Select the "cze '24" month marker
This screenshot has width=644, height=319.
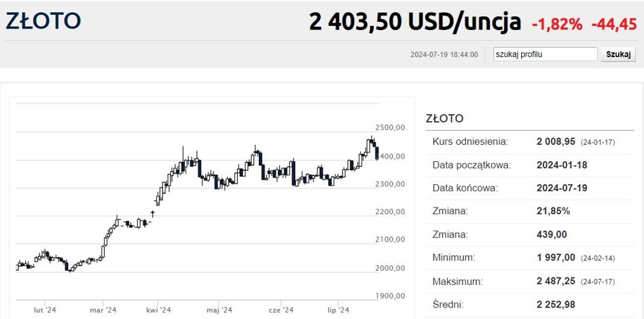click(x=281, y=310)
